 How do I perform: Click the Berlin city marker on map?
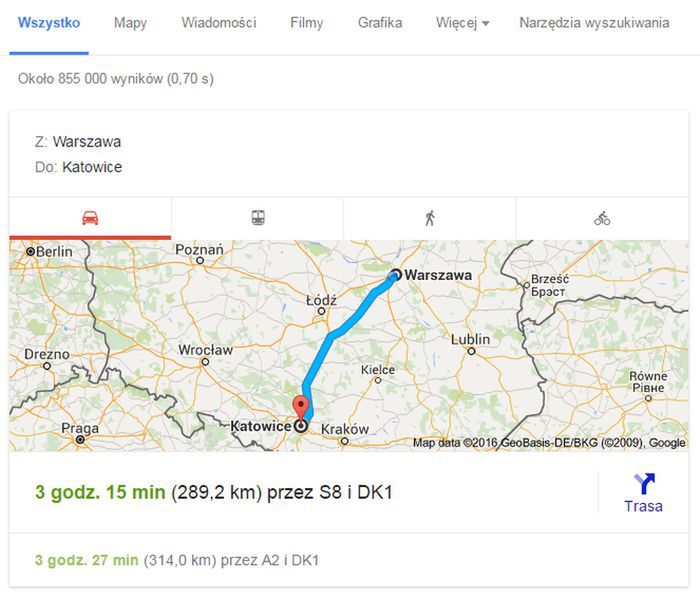pyautogui.click(x=30, y=252)
